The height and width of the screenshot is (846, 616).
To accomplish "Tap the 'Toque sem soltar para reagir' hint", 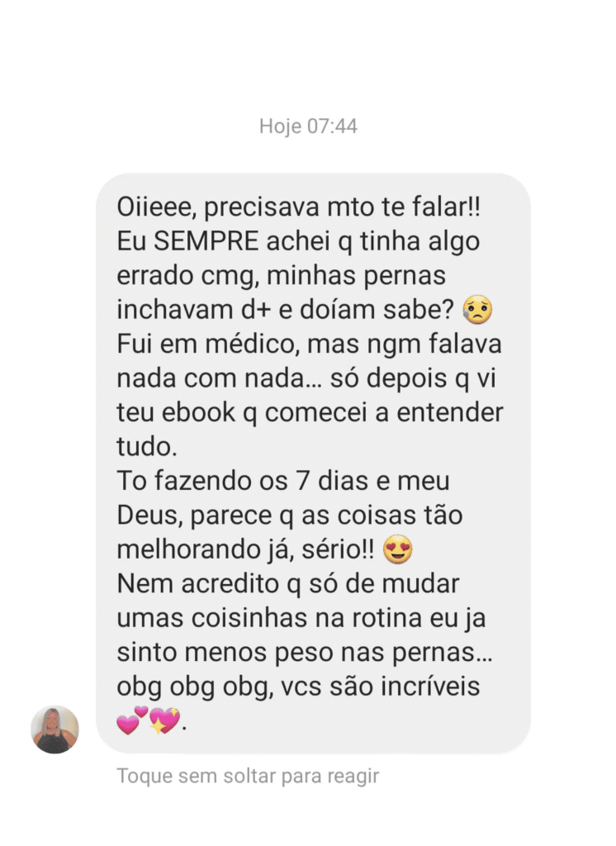I will (248, 776).
